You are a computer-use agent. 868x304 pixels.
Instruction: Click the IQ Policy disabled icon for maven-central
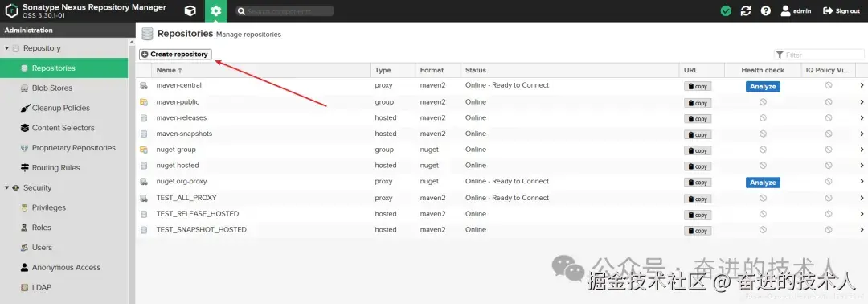(829, 85)
